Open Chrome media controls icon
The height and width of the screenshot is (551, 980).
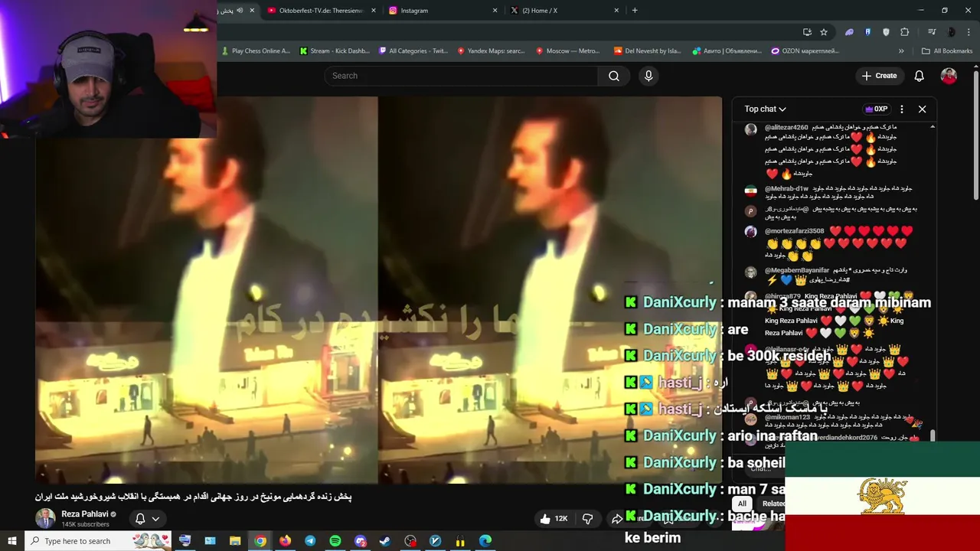(932, 32)
